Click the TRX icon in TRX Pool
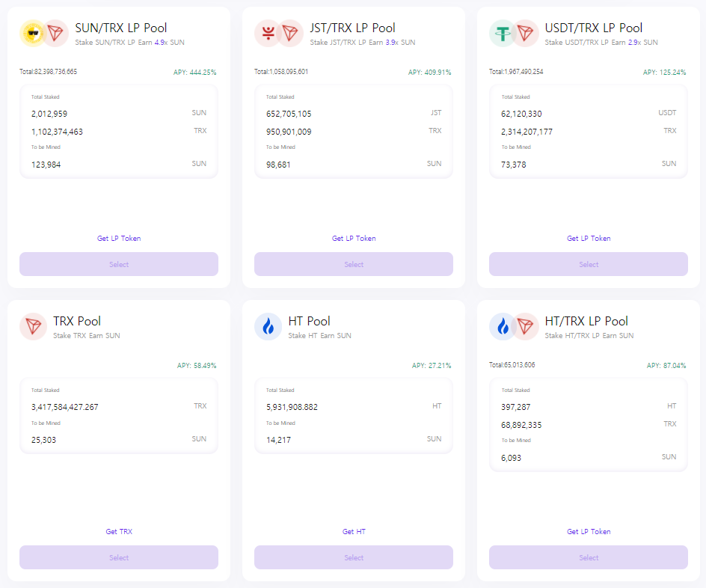Viewport: 706px width, 588px height. click(34, 326)
